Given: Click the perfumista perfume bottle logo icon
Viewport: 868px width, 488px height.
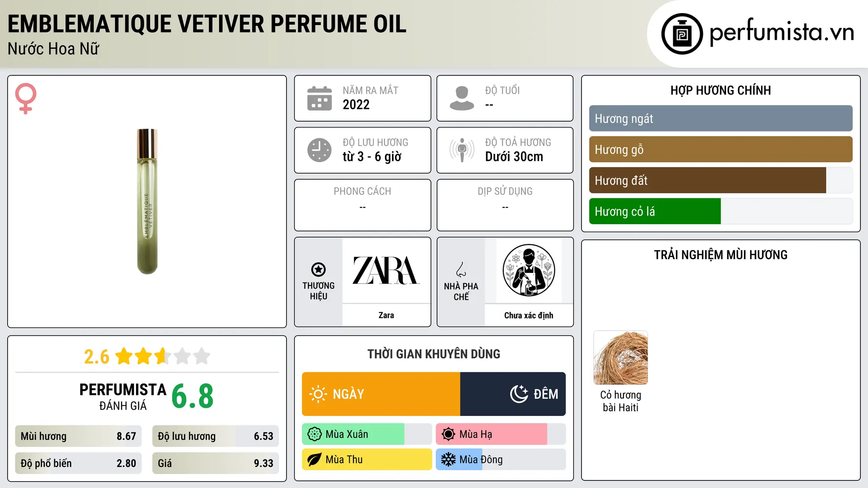Looking at the screenshot, I should coord(682,34).
